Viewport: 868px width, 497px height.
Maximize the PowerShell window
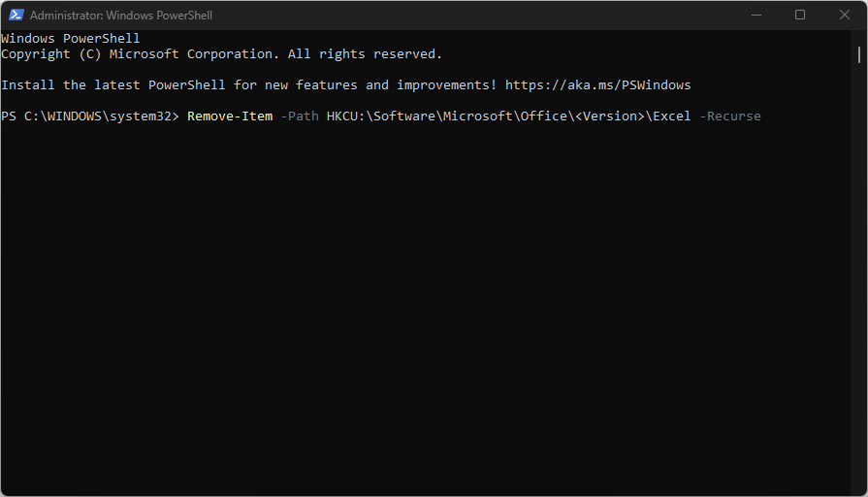point(799,16)
